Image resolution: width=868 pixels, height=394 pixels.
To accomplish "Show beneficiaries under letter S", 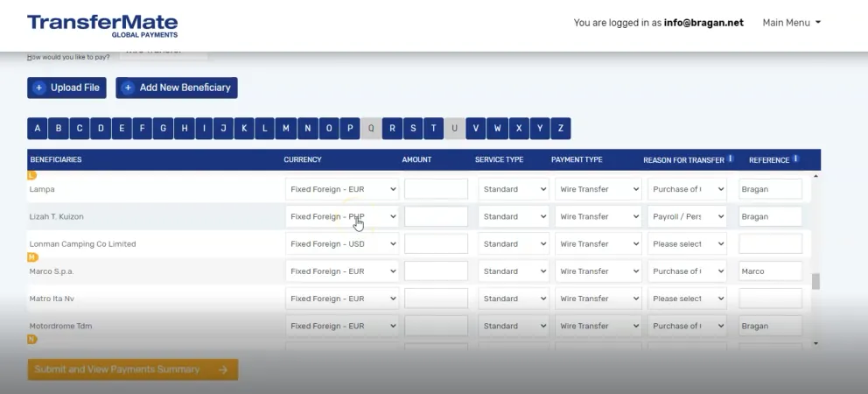I will point(413,129).
